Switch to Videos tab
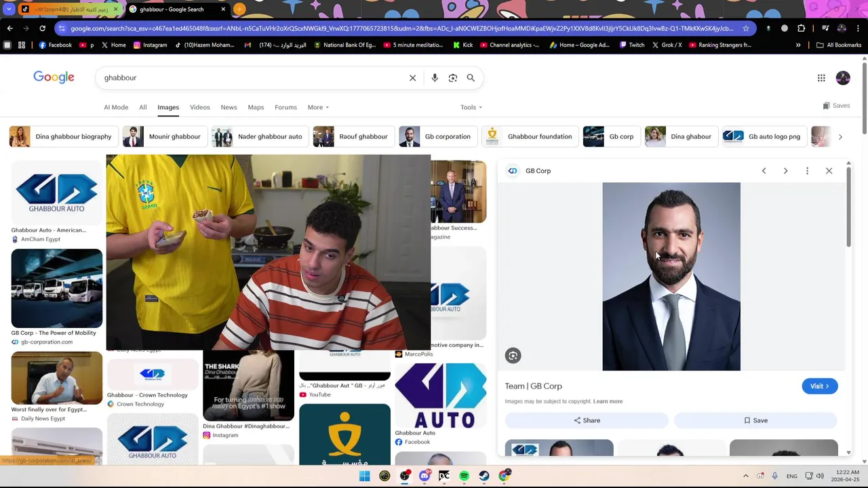Image resolution: width=868 pixels, height=488 pixels. point(199,107)
